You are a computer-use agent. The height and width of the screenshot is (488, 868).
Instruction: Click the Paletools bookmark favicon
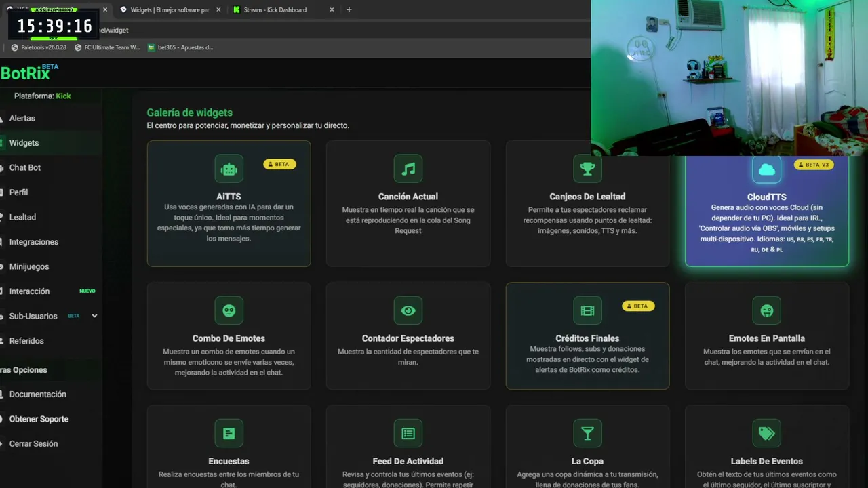[15, 47]
